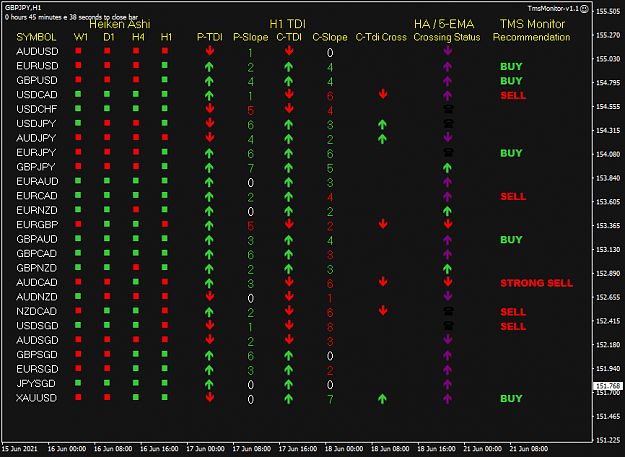Click the C-Tdi Cross column header

[x=381, y=37]
